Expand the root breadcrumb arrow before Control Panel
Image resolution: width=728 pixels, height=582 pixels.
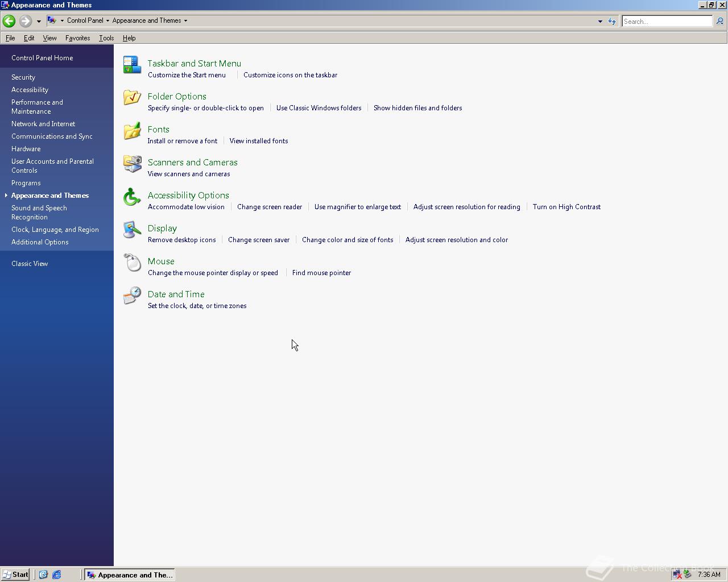point(62,20)
